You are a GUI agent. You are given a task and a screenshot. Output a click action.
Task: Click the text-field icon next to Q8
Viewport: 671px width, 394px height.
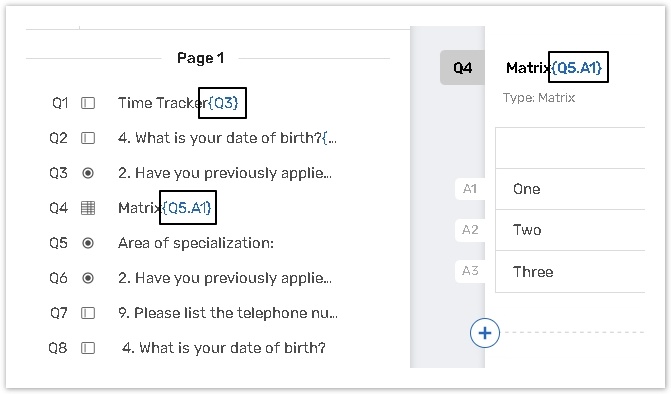[x=88, y=348]
